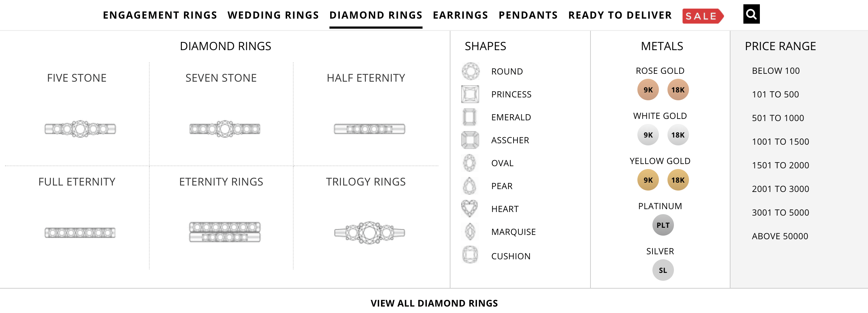Click VIEW ALL DIAMOND RINGS
This screenshot has width=868, height=313.
point(434,303)
